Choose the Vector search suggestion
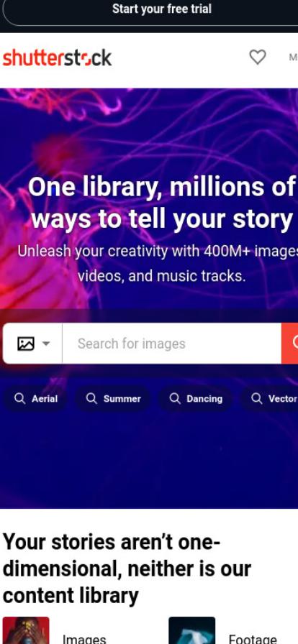This screenshot has height=644, width=298. pyautogui.click(x=269, y=398)
